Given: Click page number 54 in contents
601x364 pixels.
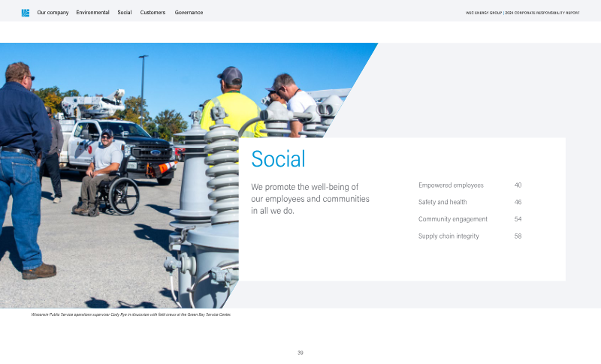Looking at the screenshot, I should pyautogui.click(x=518, y=219).
